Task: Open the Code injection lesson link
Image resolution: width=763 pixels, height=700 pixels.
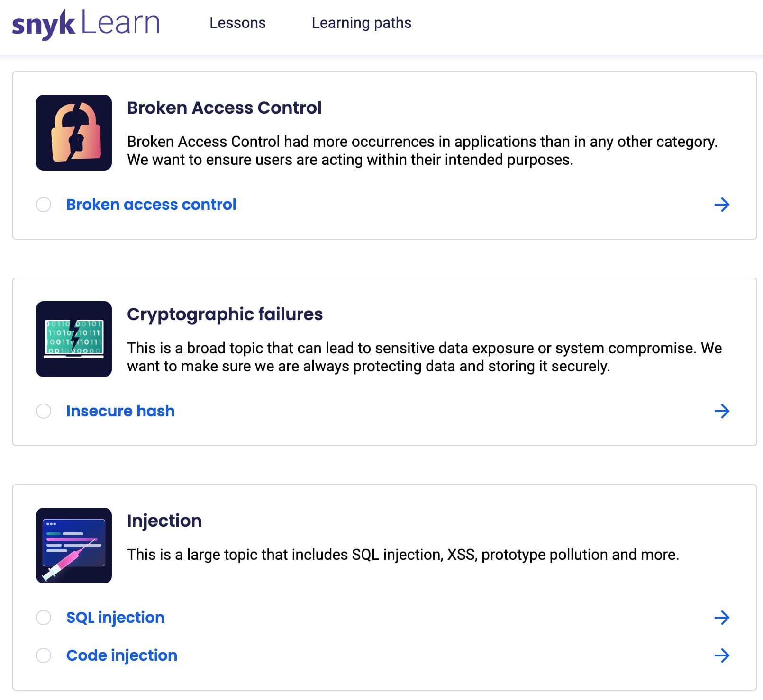Action: tap(122, 655)
